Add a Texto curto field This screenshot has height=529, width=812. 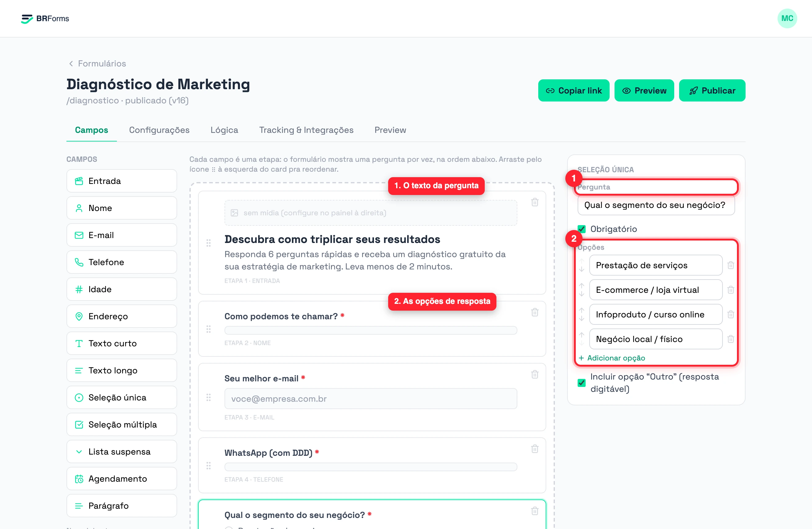coord(121,343)
